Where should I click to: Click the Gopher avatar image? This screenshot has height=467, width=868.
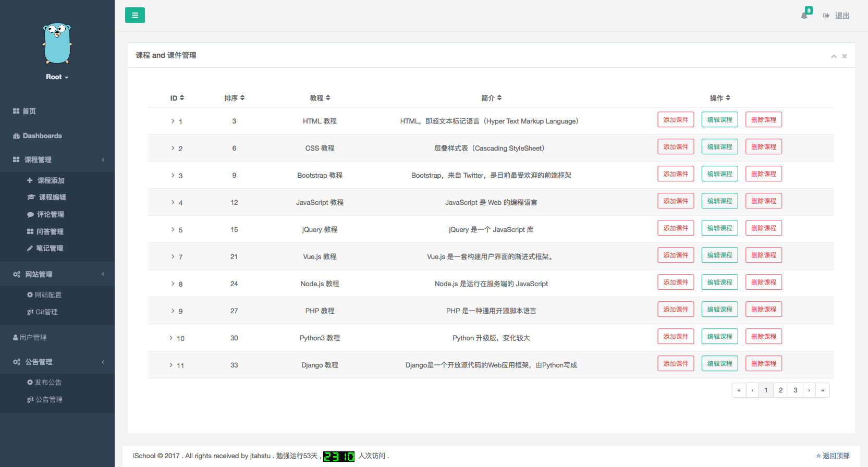(57, 43)
